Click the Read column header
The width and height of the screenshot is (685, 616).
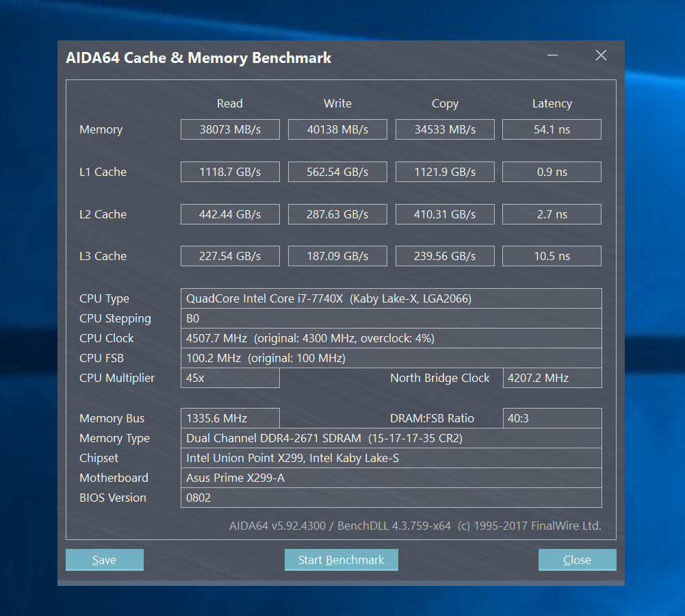[x=230, y=103]
